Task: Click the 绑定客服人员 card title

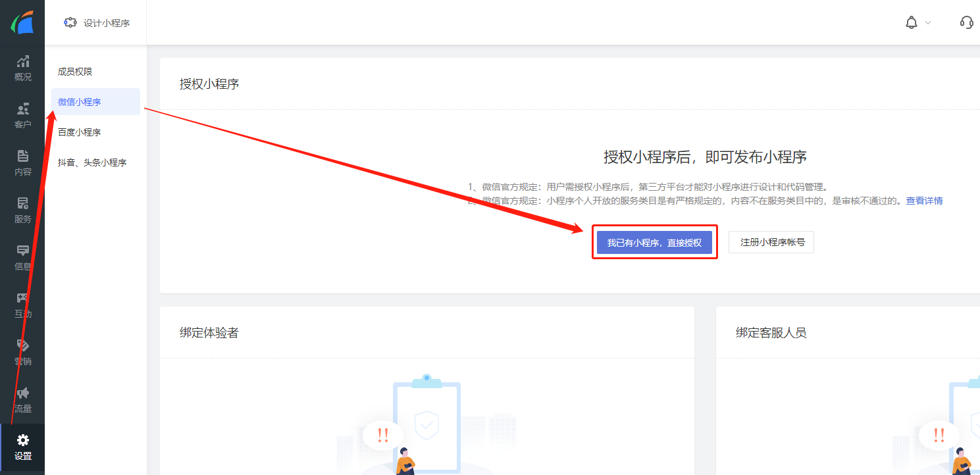Action: [x=771, y=333]
